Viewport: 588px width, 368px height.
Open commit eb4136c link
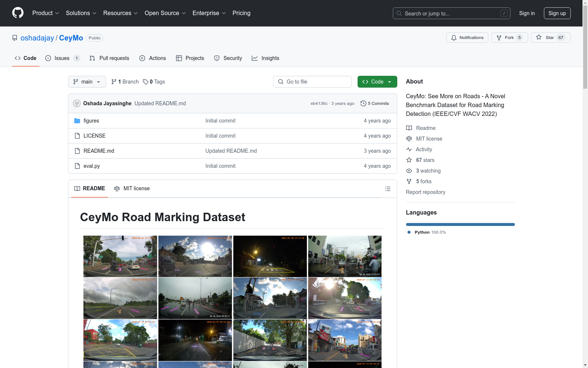(319, 103)
